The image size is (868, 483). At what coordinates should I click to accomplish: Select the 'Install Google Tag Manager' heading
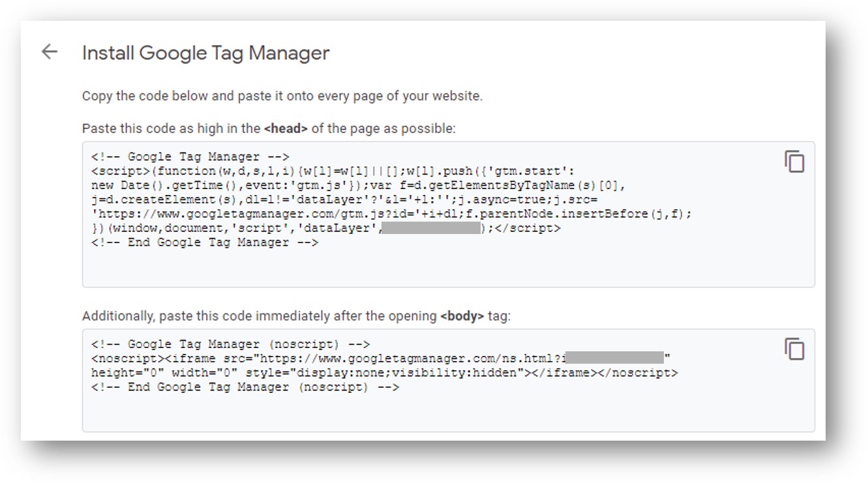205,53
